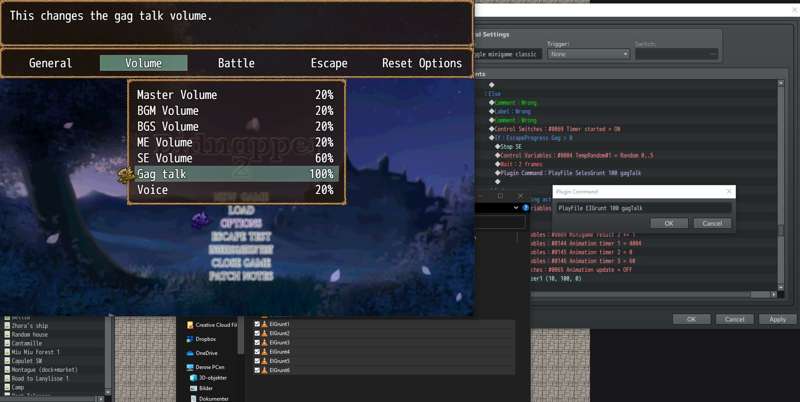This screenshot has width=800, height=402.
Task: Edit the Plugin Command text field
Action: [x=644, y=208]
